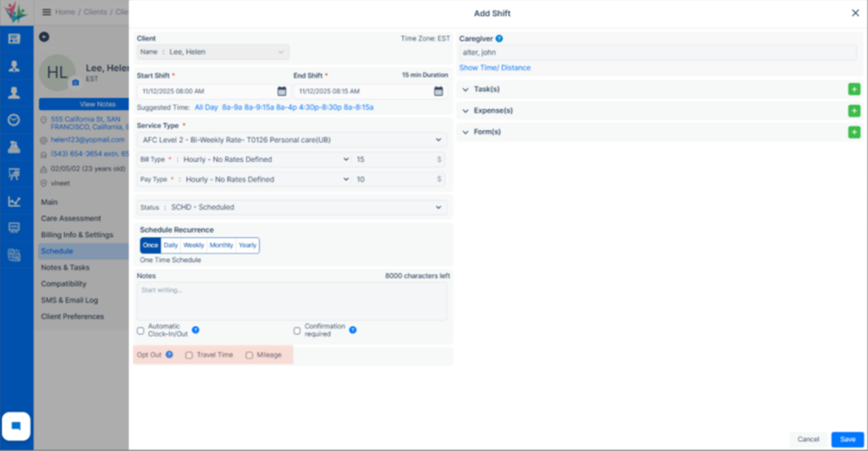The image size is (868, 451).
Task: Click the Show Time/ Distance link
Action: coord(494,68)
